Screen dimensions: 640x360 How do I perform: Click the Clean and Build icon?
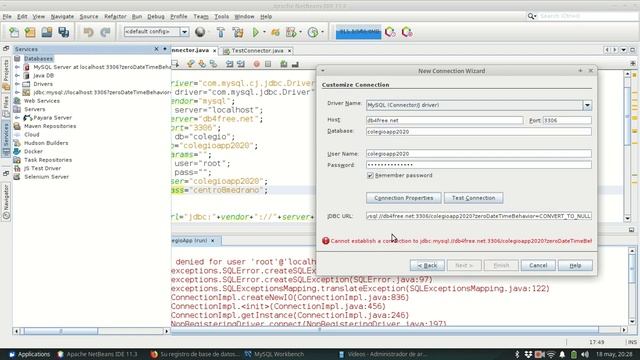tap(238, 32)
